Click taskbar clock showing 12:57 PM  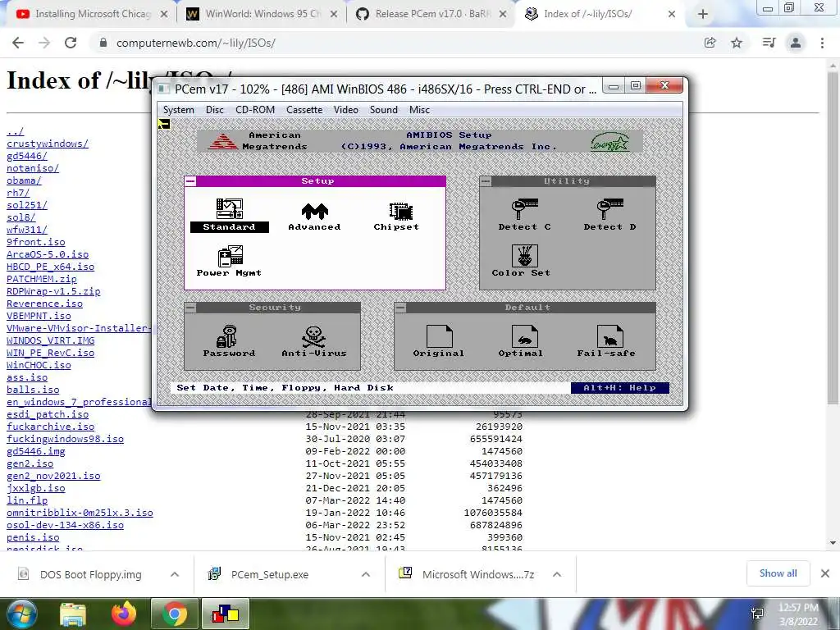[798, 608]
